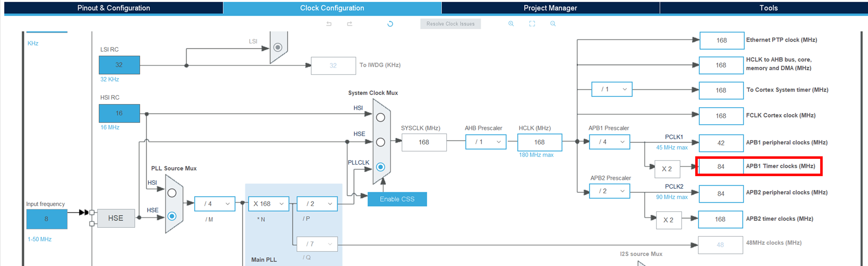Select PLLCLK in System Clock Mux
Image resolution: width=868 pixels, height=266 pixels.
tap(381, 167)
